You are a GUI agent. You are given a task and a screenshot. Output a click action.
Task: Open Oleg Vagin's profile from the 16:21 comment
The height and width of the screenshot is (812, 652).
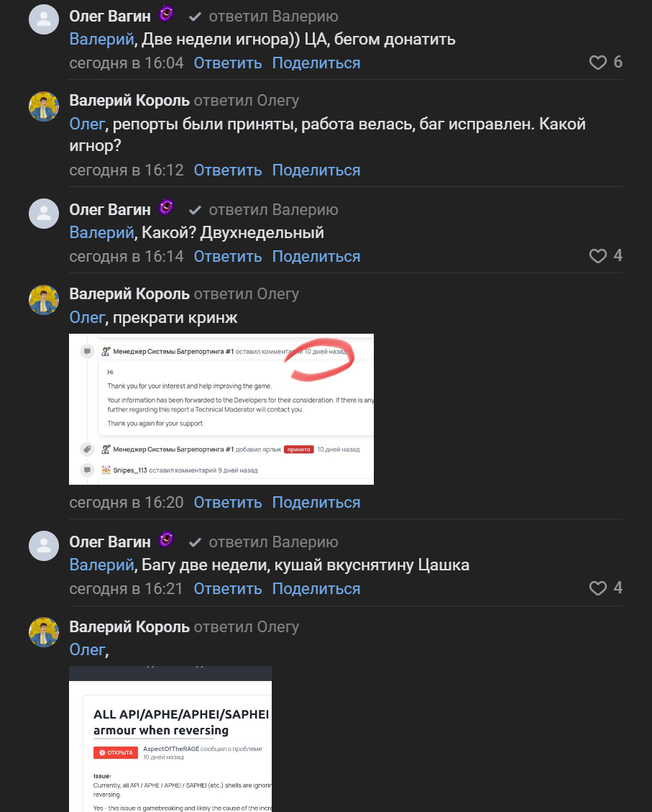click(110, 542)
